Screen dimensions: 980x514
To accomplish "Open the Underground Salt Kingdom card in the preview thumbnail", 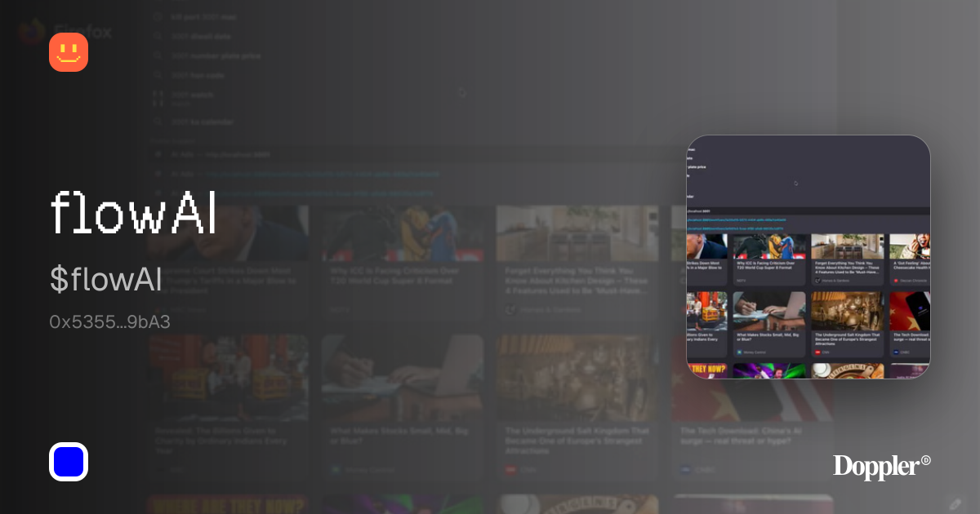I will pyautogui.click(x=848, y=324).
